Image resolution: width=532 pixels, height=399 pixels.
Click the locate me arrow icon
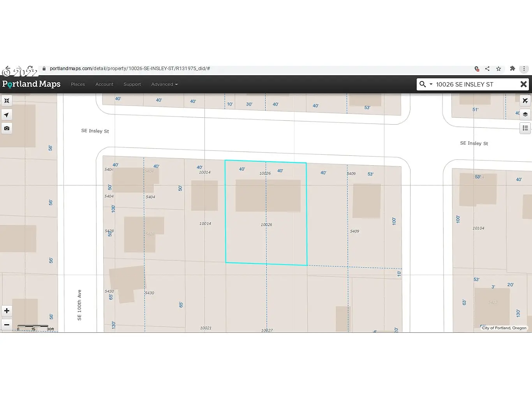point(7,115)
